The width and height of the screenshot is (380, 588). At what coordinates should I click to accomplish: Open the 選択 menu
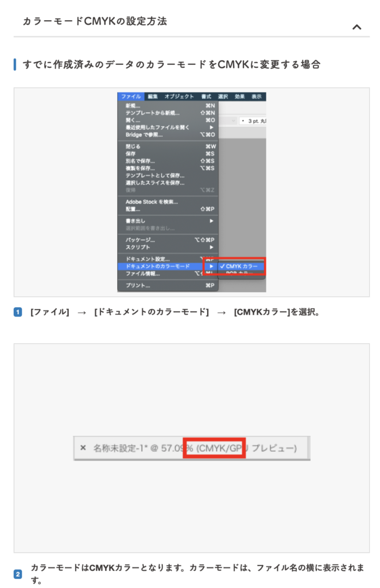[x=223, y=97]
